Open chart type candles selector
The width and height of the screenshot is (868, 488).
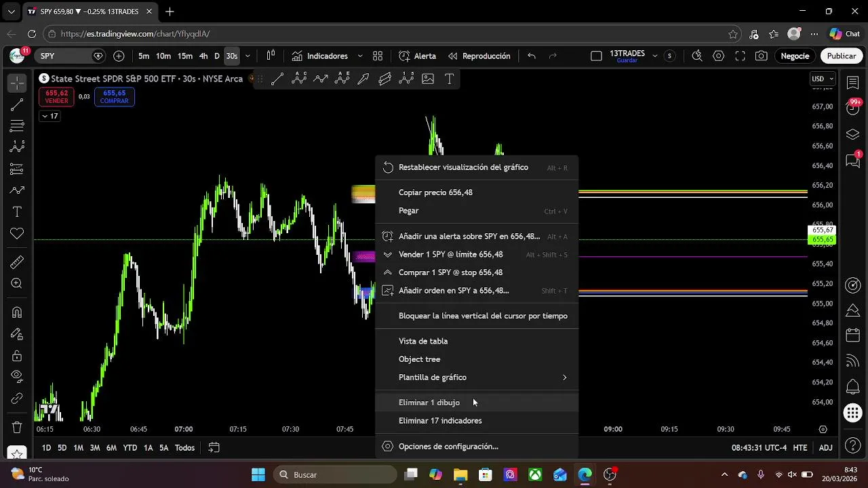tap(271, 56)
